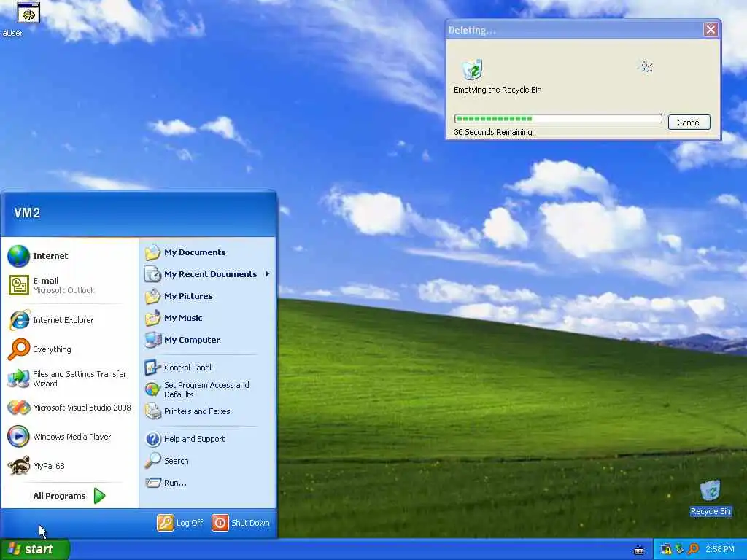Expand My Recent Documents submenu
Image resolution: width=747 pixels, height=560 pixels.
207,274
